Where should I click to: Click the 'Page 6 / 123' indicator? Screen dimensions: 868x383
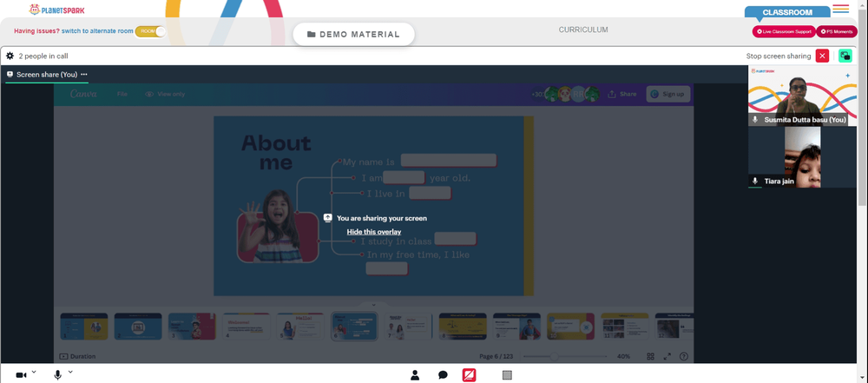496,356
